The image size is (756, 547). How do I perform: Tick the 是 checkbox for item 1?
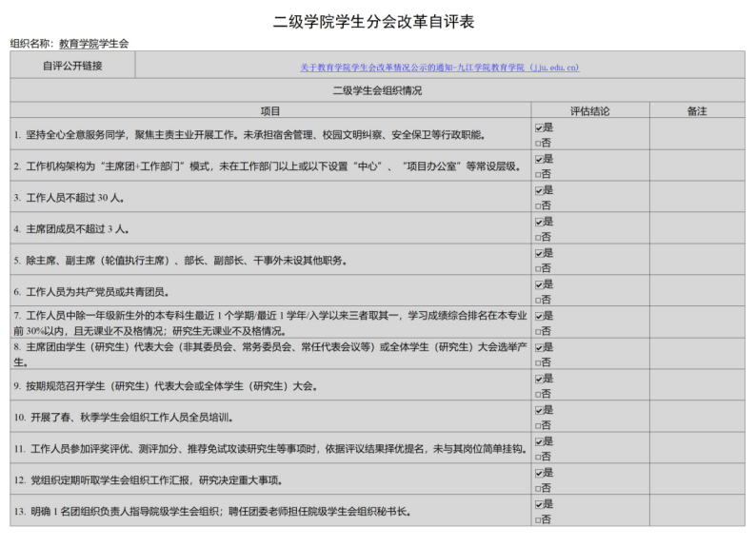(539, 128)
